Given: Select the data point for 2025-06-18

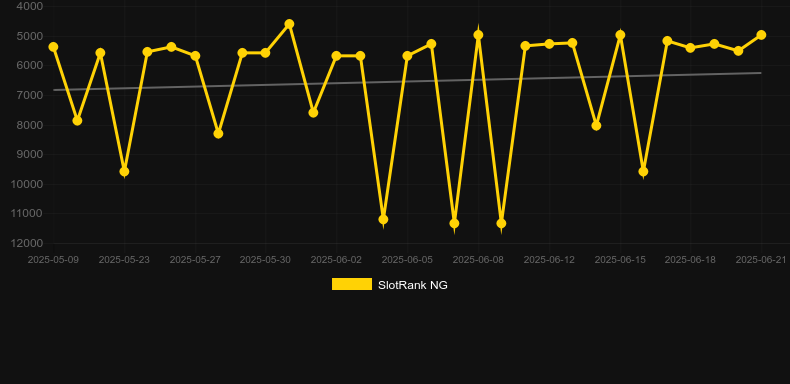Looking at the screenshot, I should coord(690,48).
